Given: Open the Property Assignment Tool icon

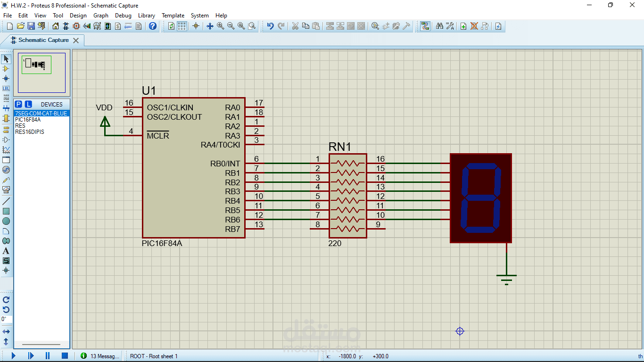Looking at the screenshot, I should coord(450,26).
